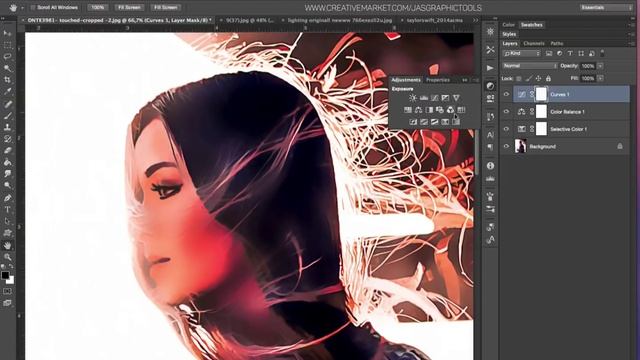Open the Normal blend mode dropdown
The height and width of the screenshot is (360, 640).
click(x=530, y=66)
